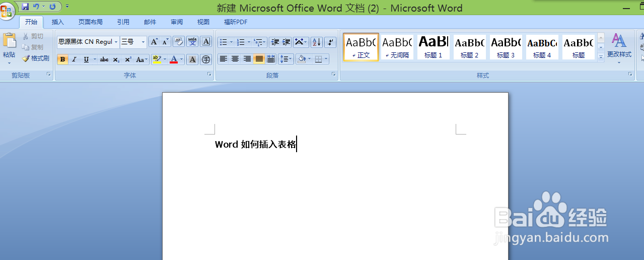
Task: Open the 更改样式 menu
Action: (619, 49)
